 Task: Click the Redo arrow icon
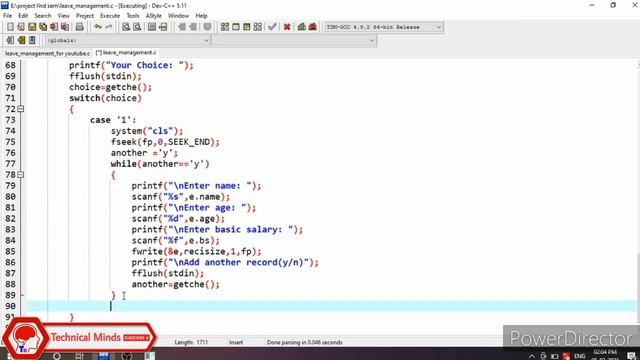click(x=109, y=27)
